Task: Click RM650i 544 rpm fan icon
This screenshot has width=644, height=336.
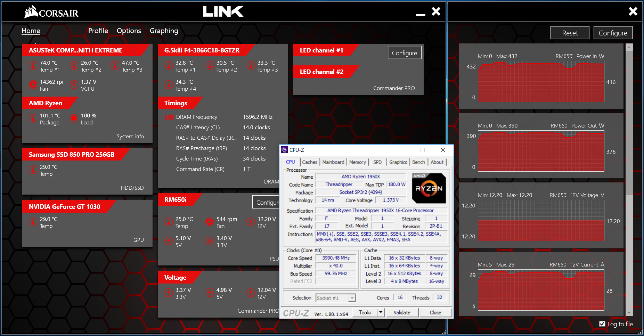Action: pos(210,222)
